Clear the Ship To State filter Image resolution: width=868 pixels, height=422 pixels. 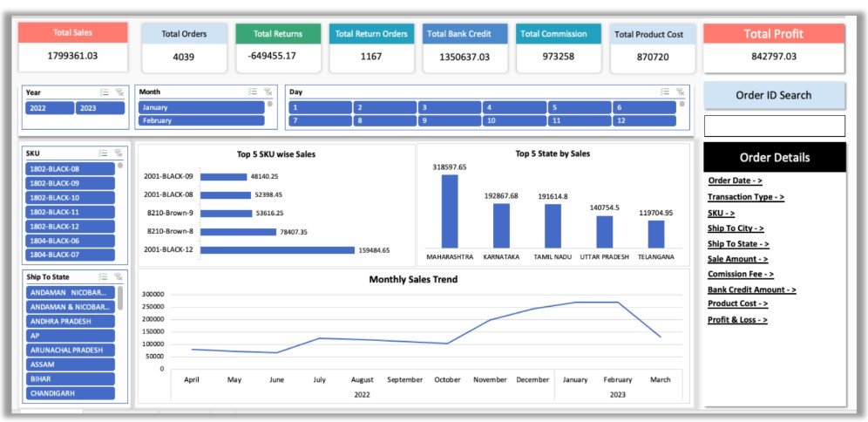[119, 276]
